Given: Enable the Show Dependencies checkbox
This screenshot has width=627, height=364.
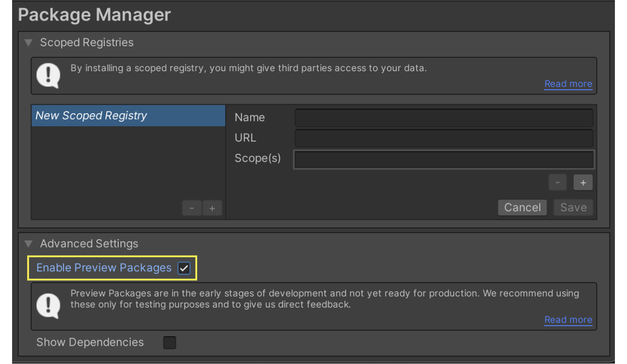Looking at the screenshot, I should pyautogui.click(x=169, y=342).
